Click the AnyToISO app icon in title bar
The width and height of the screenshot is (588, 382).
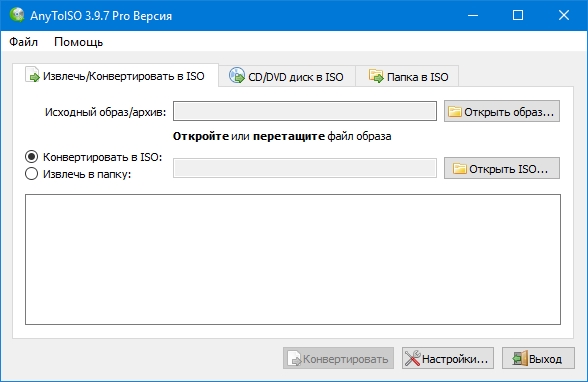[x=17, y=15]
